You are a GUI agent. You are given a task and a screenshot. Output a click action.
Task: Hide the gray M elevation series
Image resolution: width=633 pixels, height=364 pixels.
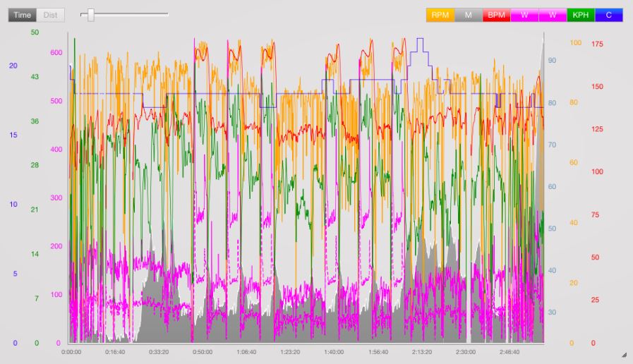pos(469,15)
